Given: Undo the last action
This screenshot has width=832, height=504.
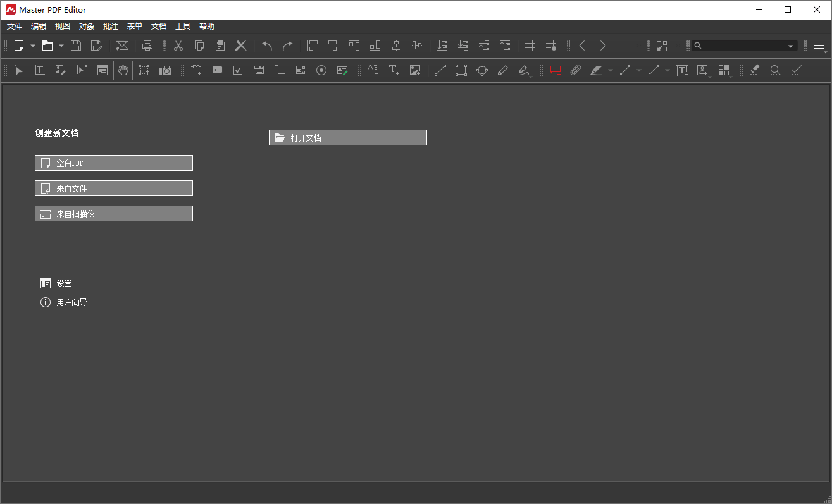Looking at the screenshot, I should [x=266, y=46].
